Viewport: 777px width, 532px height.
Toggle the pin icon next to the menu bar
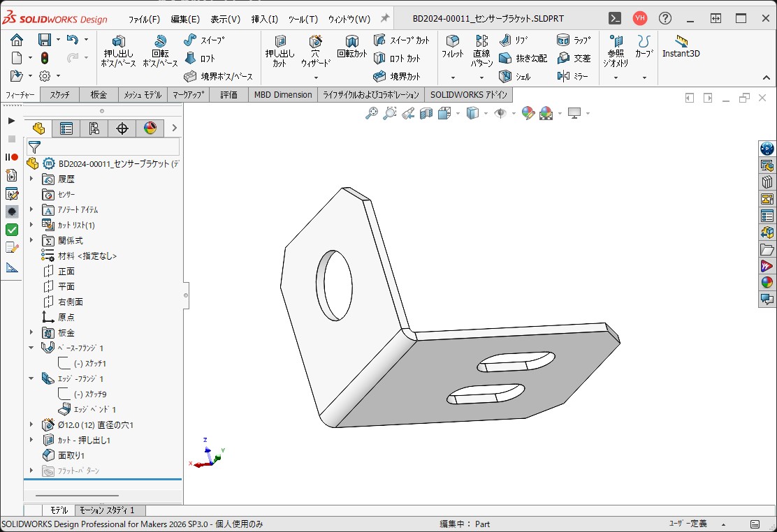384,18
